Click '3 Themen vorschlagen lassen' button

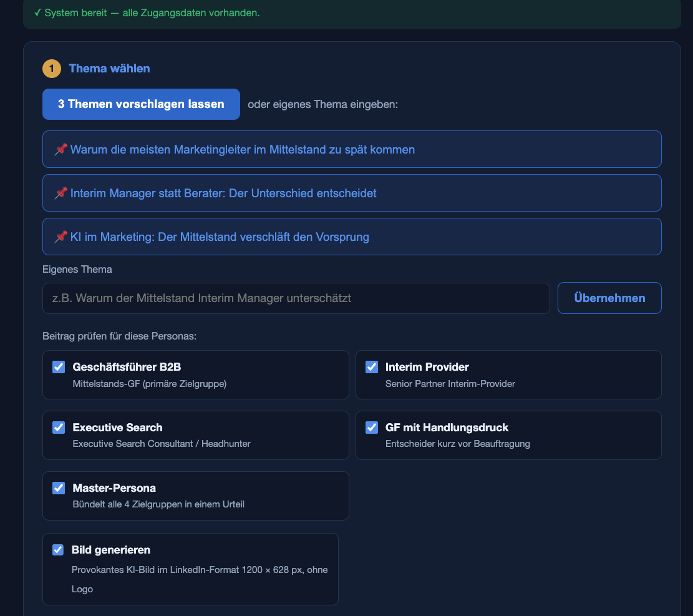141,104
